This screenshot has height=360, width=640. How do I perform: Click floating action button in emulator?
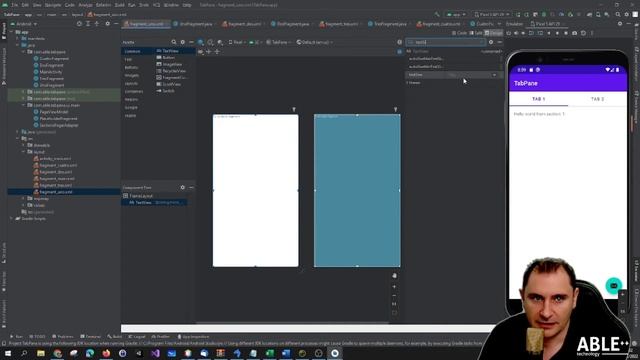pos(613,286)
